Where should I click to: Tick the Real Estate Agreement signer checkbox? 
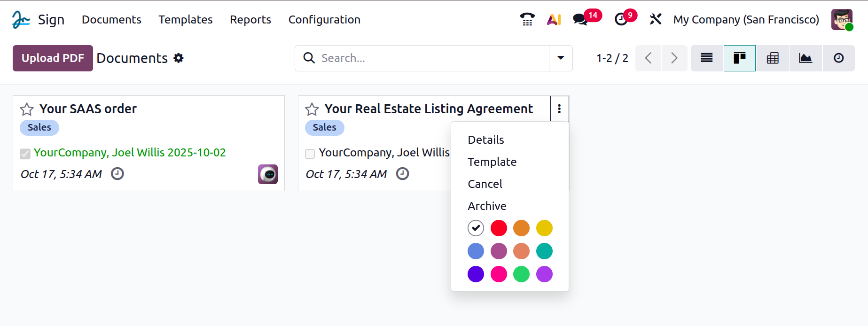click(x=310, y=154)
